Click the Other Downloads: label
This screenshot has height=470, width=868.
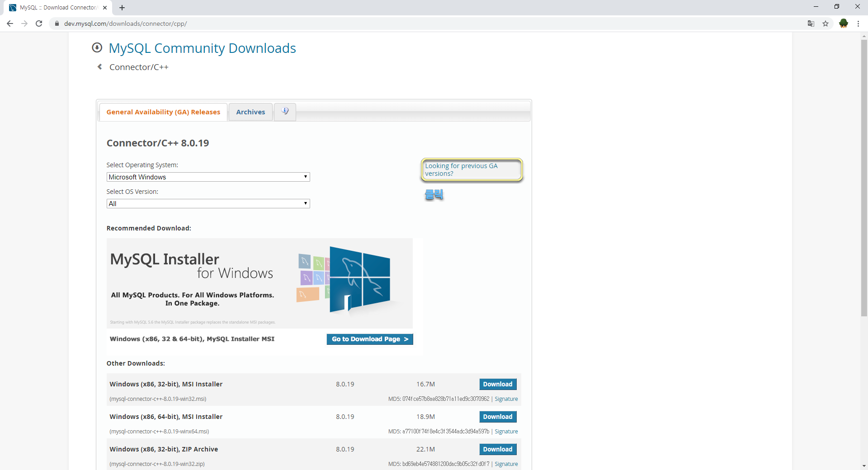[x=136, y=363]
